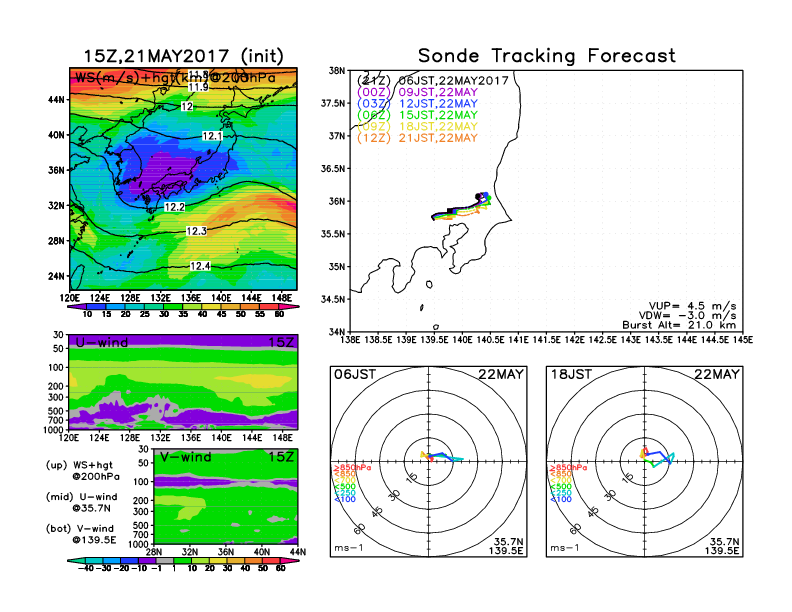Click the "V-wind" cross-section label
Screen dimensions: 792x612
pos(186,457)
